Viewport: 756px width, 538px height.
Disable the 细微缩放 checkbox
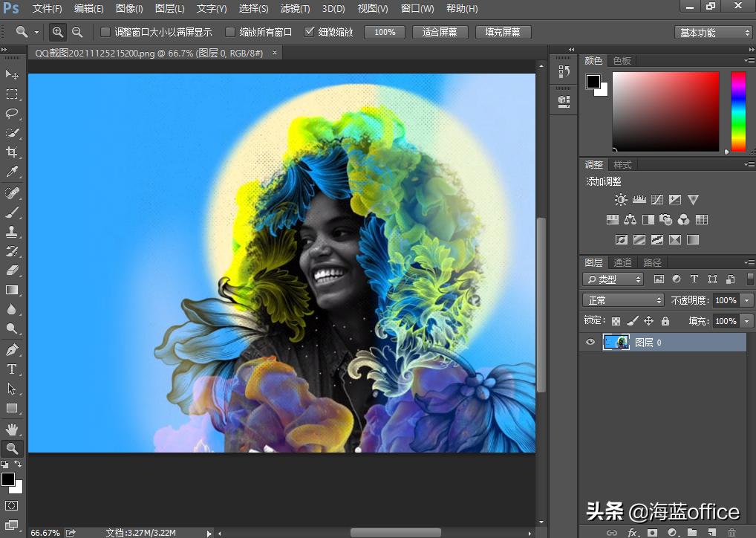click(310, 32)
